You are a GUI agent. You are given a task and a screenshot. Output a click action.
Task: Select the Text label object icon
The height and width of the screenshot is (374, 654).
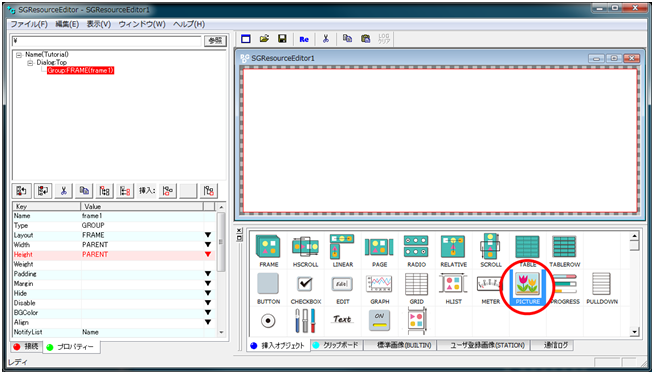(x=342, y=319)
